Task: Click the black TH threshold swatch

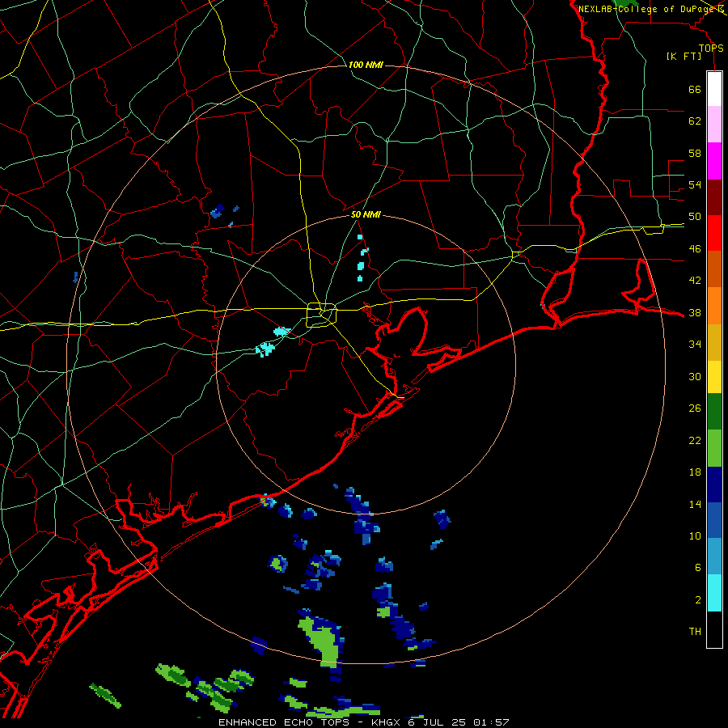Action: tap(714, 629)
